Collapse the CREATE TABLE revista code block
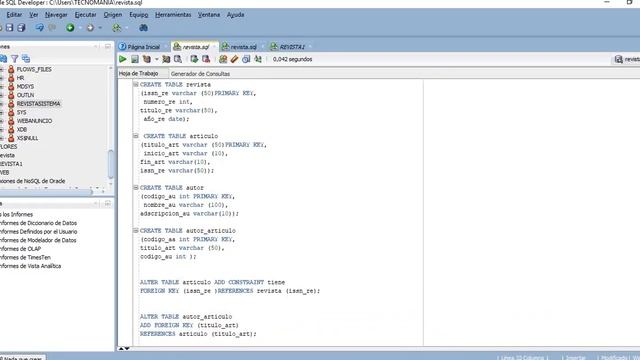The width and height of the screenshot is (640, 360). pos(136,84)
